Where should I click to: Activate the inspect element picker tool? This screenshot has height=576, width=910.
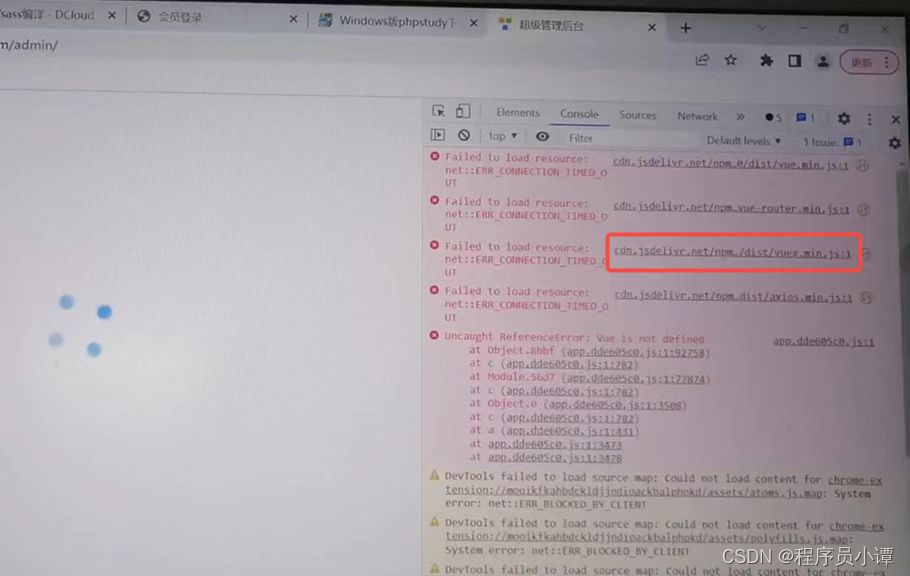click(x=439, y=112)
